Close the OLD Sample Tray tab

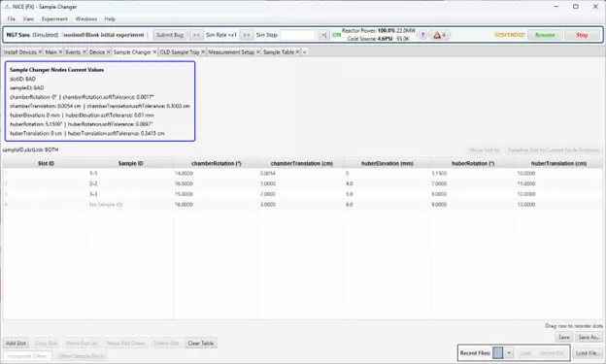203,51
